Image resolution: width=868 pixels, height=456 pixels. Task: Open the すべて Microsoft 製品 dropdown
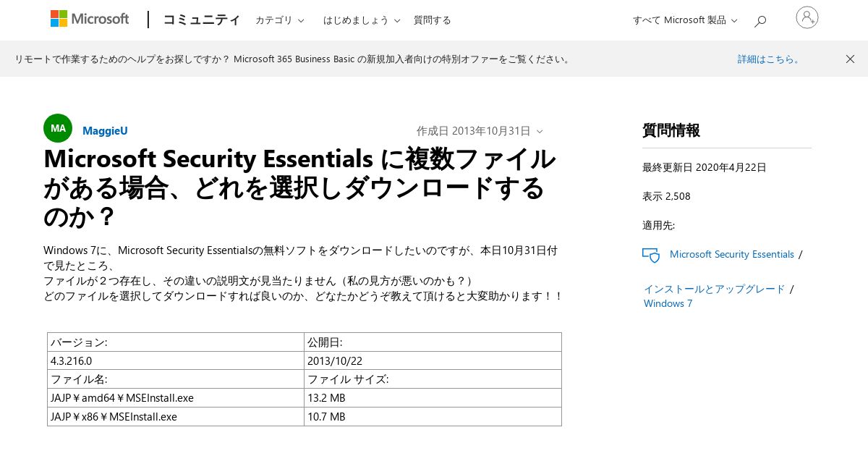click(x=685, y=20)
